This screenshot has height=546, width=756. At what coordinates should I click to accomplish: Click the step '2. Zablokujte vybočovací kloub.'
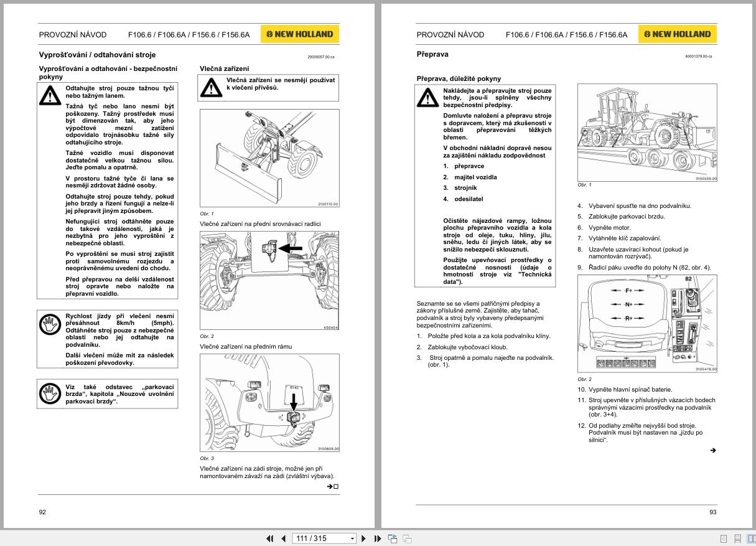coord(462,347)
